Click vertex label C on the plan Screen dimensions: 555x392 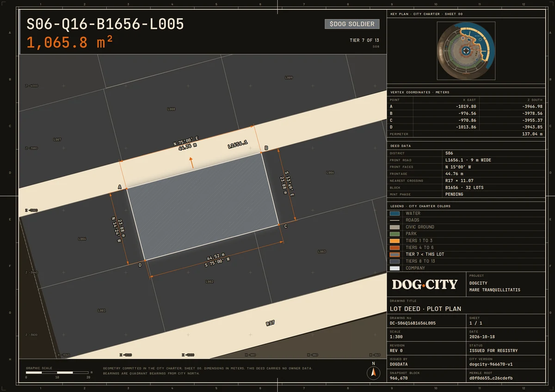click(285, 226)
